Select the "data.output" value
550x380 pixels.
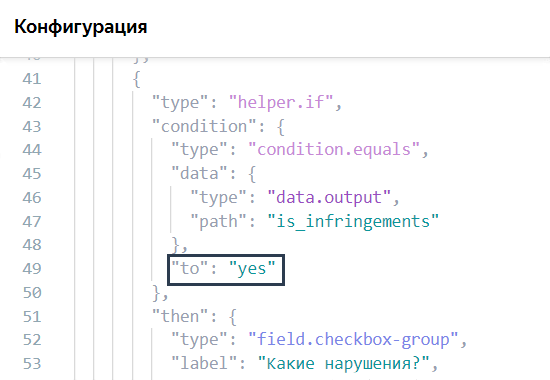(x=329, y=198)
